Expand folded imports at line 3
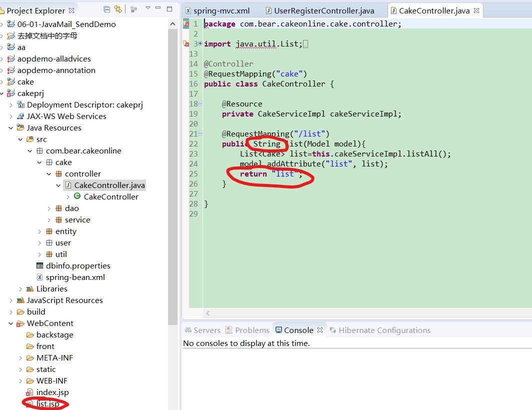532x410 pixels. [x=200, y=43]
